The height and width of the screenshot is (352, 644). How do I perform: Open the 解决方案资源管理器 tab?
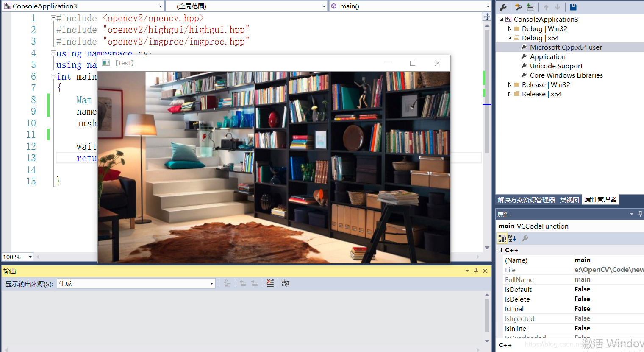point(526,200)
